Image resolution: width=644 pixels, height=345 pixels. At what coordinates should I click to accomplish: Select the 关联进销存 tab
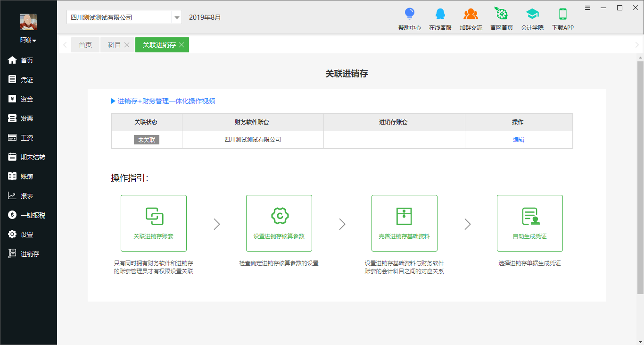click(x=159, y=45)
